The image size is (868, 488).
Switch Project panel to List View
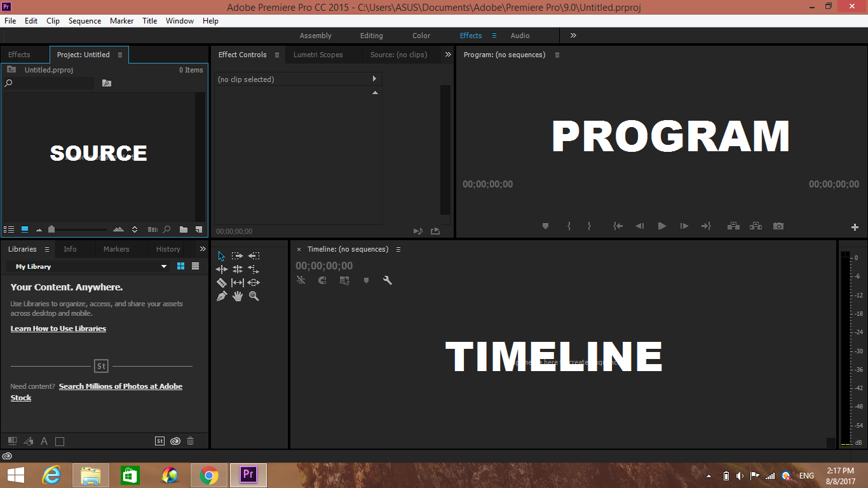pos(9,229)
